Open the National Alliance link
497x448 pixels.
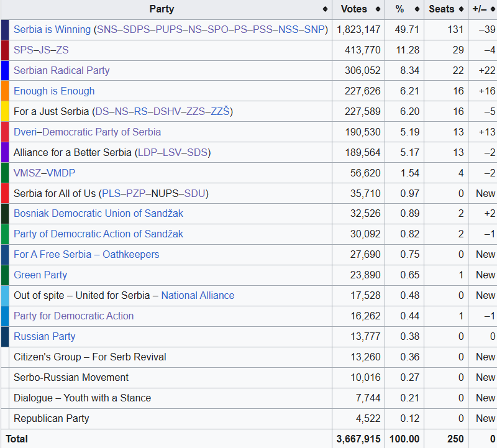198,296
